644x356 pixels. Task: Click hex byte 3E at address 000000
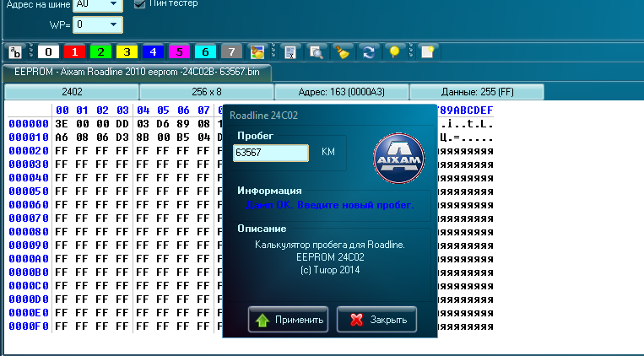tap(62, 124)
